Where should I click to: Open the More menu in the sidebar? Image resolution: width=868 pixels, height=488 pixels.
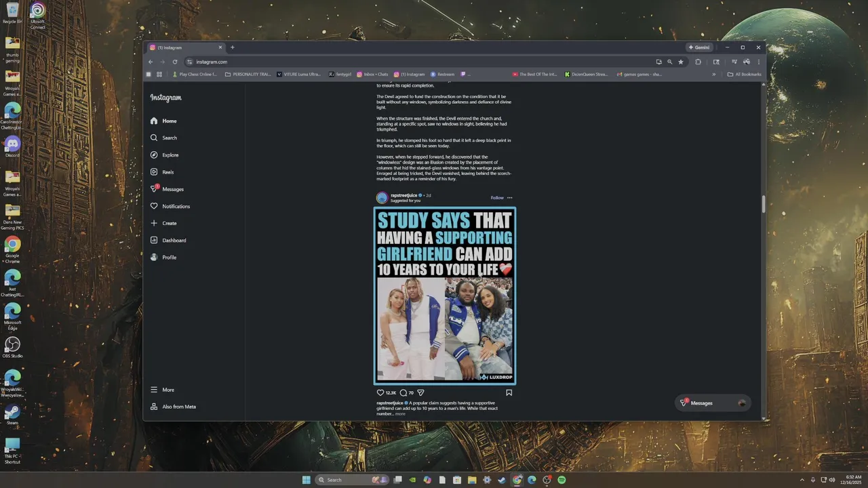[163, 390]
